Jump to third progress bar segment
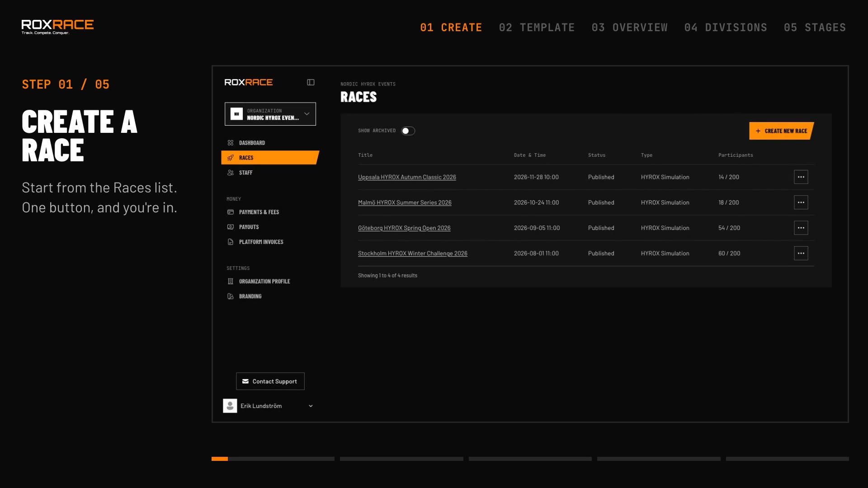 pyautogui.click(x=530, y=459)
